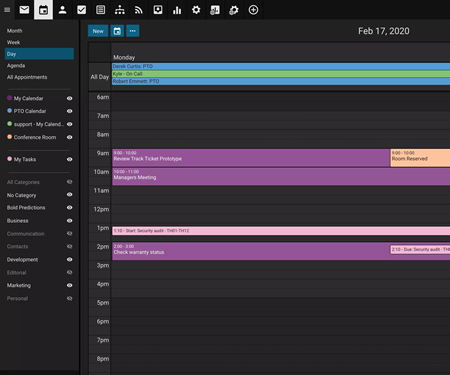450x375 pixels.
Task: Hide the Marketing category
Action: (x=69, y=285)
